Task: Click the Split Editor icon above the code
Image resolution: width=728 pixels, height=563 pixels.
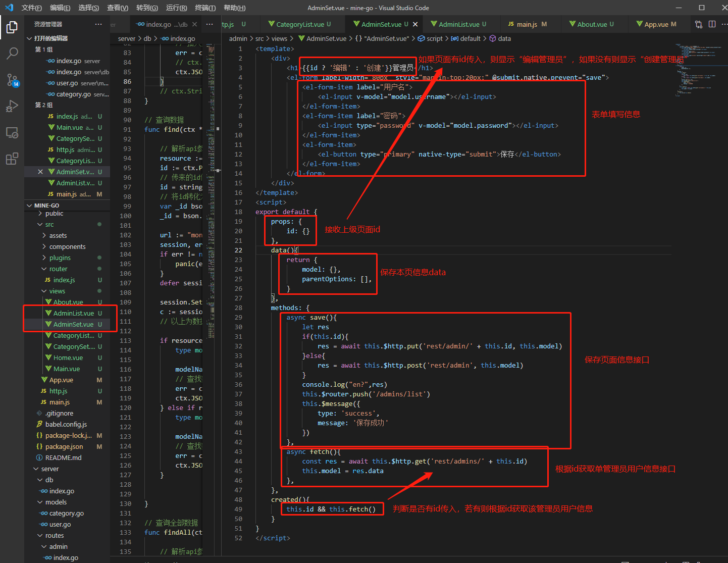Action: (x=712, y=24)
